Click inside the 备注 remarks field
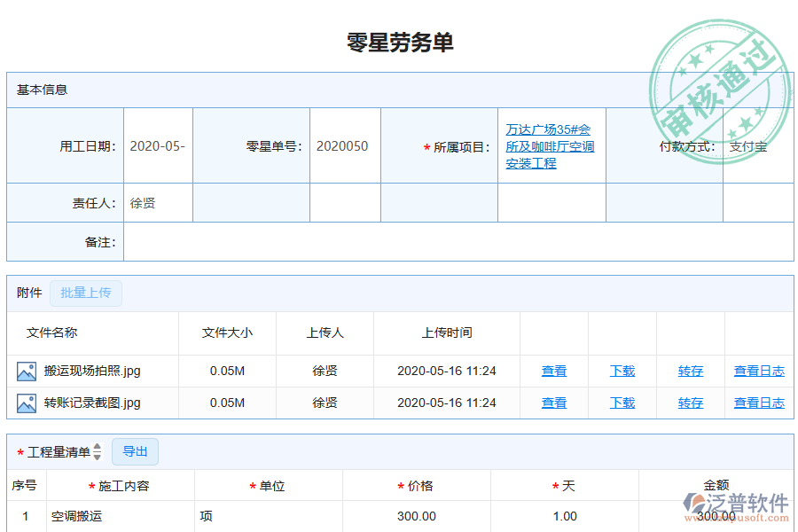This screenshot has width=798, height=532. click(355, 241)
